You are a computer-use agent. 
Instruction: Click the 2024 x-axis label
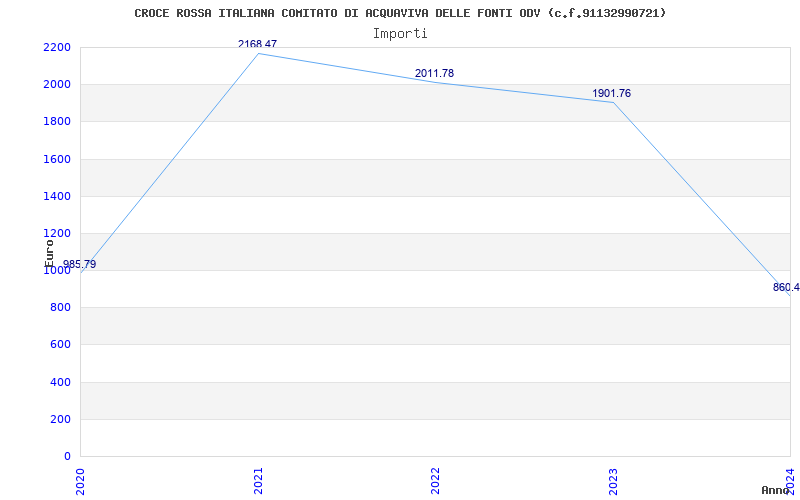(x=790, y=481)
